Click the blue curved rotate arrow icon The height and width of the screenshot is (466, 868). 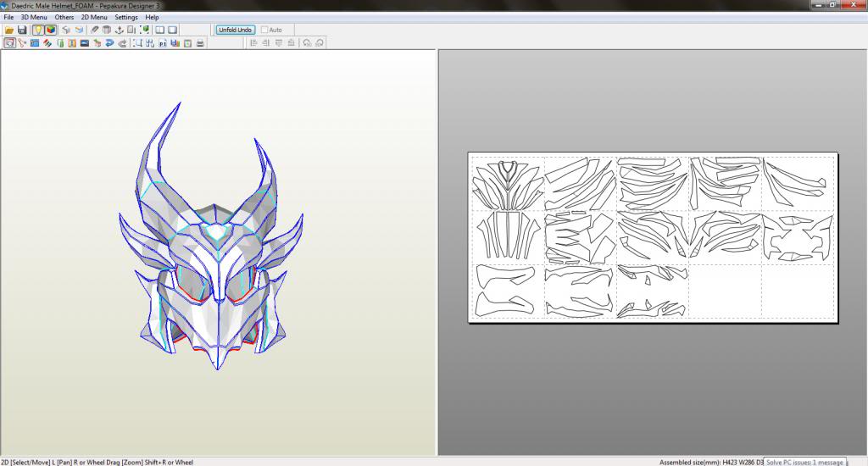pyautogui.click(x=109, y=43)
